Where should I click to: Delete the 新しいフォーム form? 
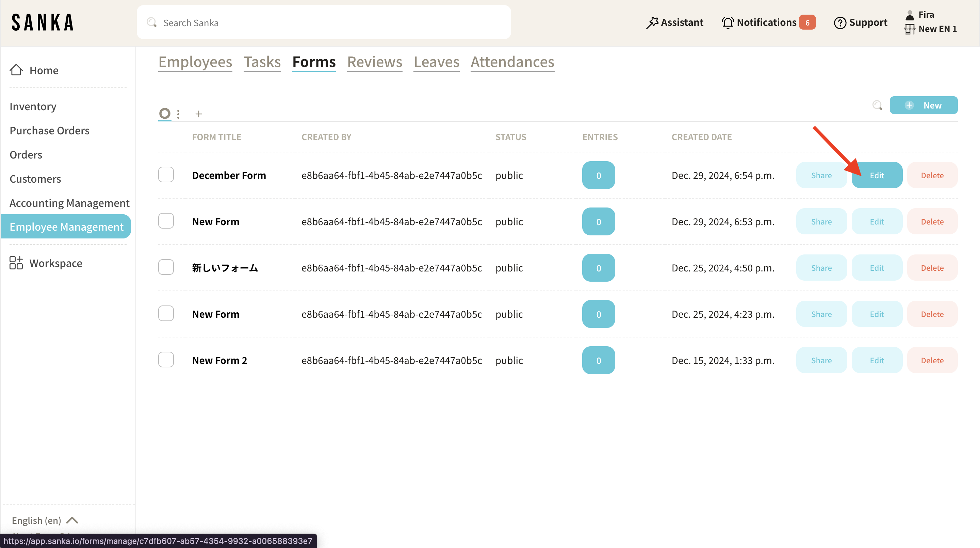tap(932, 268)
